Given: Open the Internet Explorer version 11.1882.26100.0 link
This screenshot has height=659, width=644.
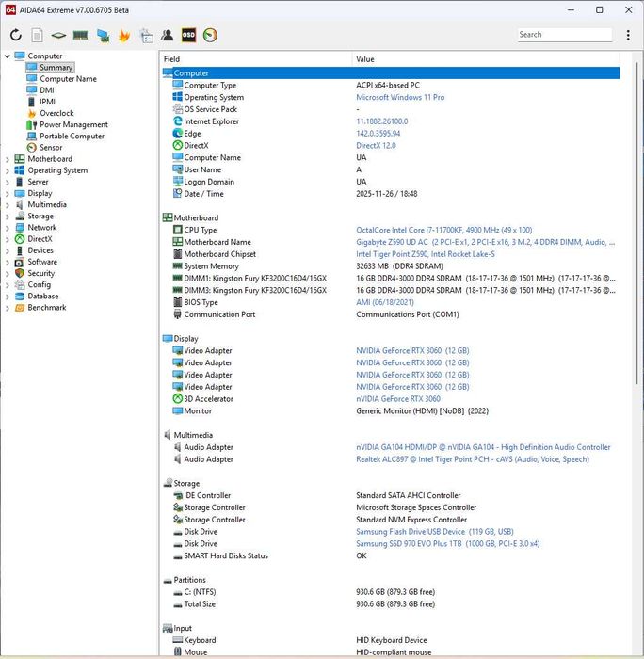Looking at the screenshot, I should click(x=381, y=121).
